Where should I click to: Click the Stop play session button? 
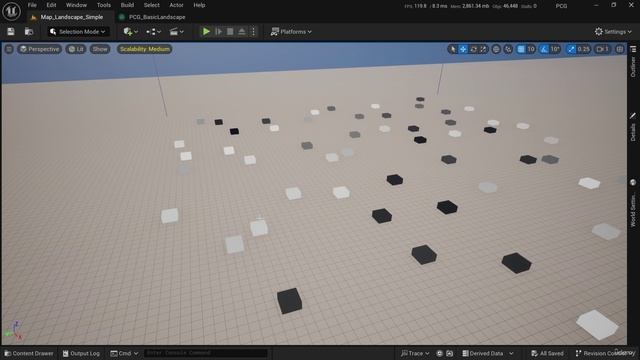click(x=230, y=31)
